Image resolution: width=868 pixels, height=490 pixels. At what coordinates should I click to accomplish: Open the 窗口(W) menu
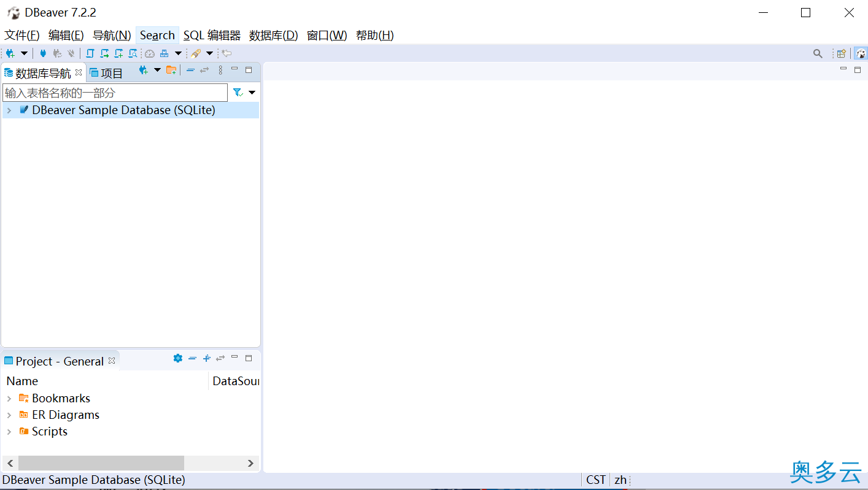[327, 36]
